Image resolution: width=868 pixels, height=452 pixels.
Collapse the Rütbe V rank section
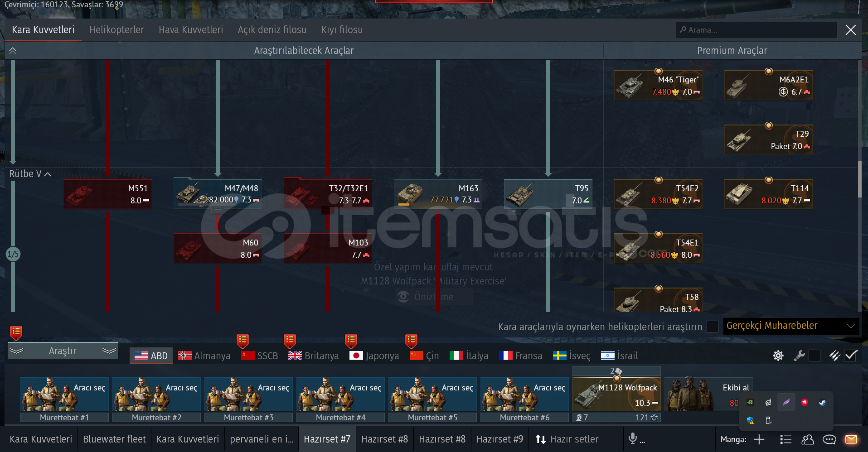click(30, 174)
